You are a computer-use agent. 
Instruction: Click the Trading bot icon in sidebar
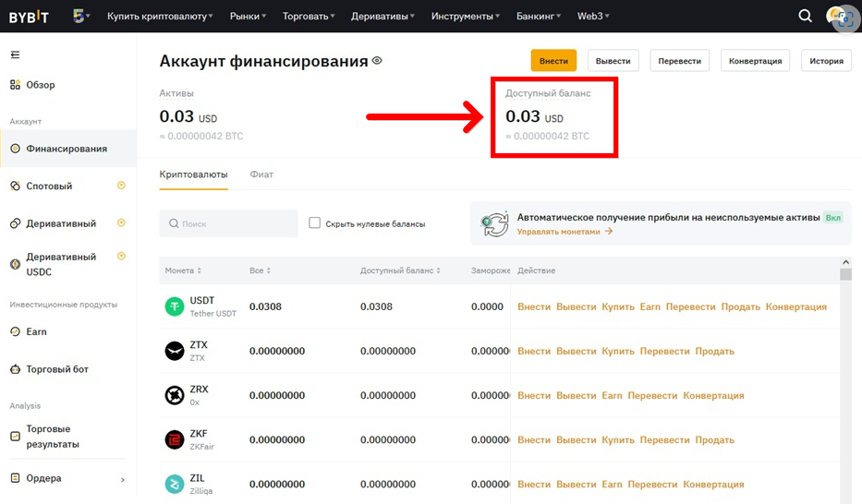16,369
